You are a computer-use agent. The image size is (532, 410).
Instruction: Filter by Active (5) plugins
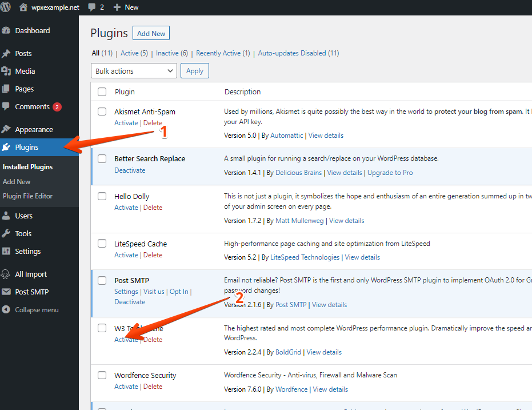(x=134, y=53)
